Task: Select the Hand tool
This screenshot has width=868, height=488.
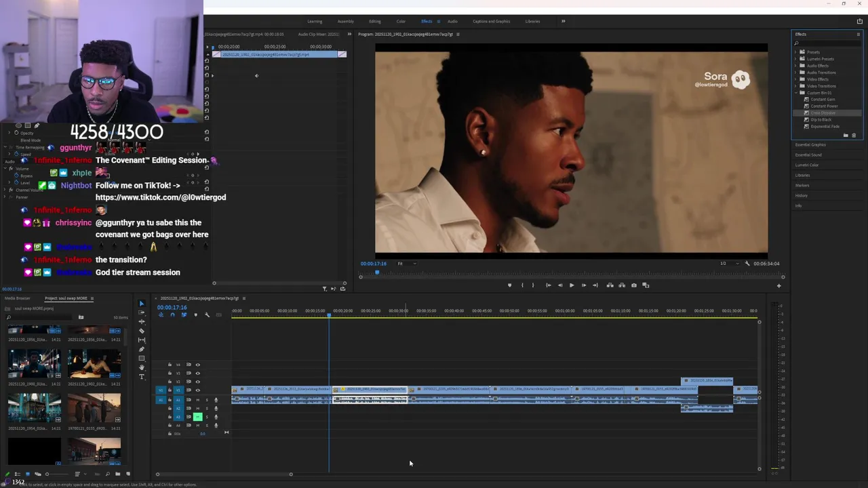Action: click(142, 367)
